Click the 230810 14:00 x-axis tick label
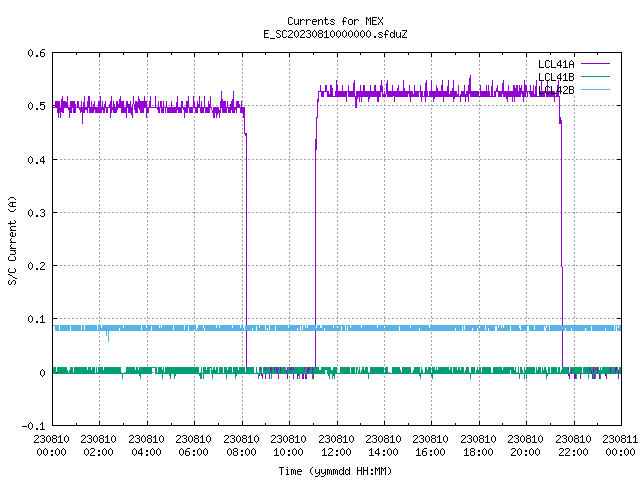This screenshot has width=640, height=480. 383,446
